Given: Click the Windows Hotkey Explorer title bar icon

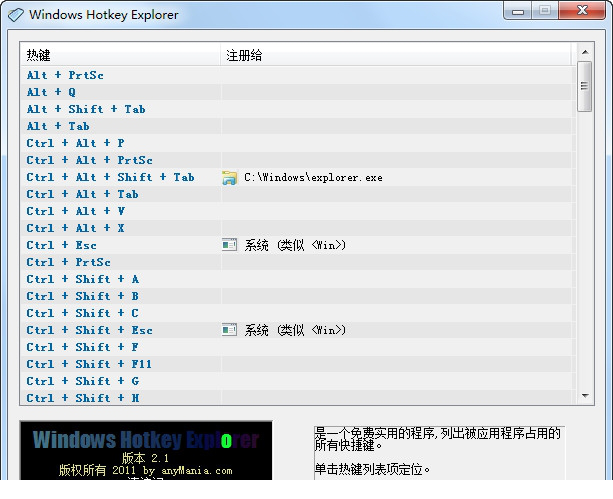Looking at the screenshot, I should (16, 15).
